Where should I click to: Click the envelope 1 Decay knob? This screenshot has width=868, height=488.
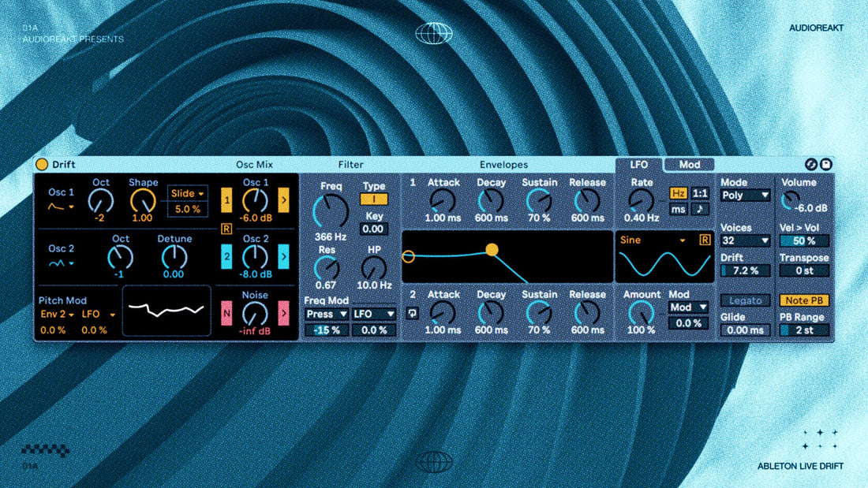tap(491, 201)
